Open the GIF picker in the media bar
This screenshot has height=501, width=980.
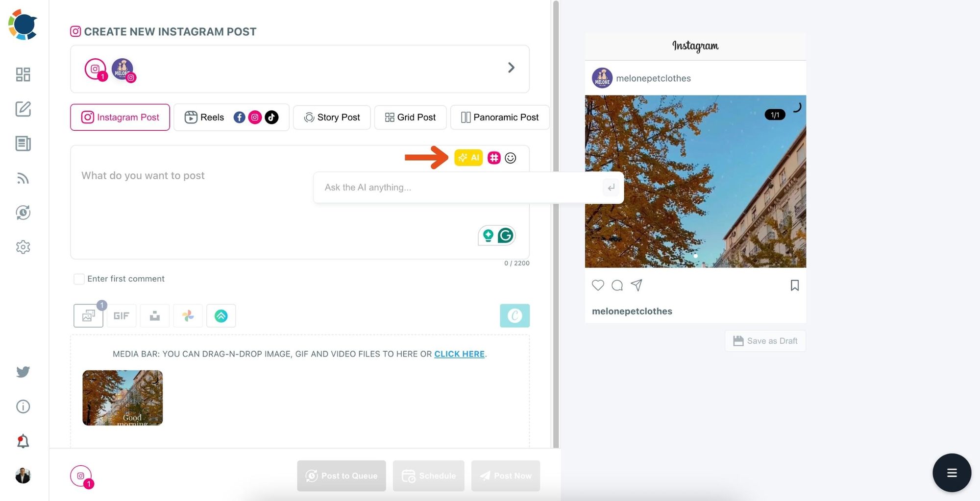click(121, 315)
